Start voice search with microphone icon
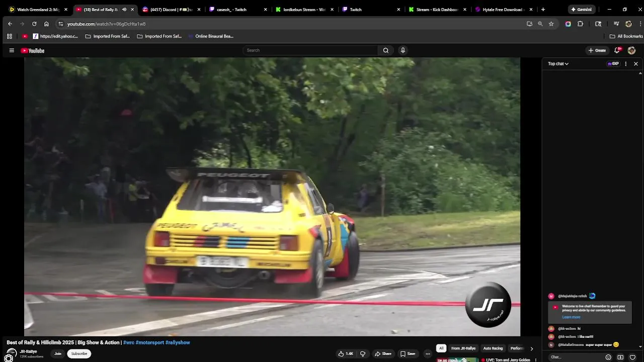The height and width of the screenshot is (362, 644). [403, 50]
